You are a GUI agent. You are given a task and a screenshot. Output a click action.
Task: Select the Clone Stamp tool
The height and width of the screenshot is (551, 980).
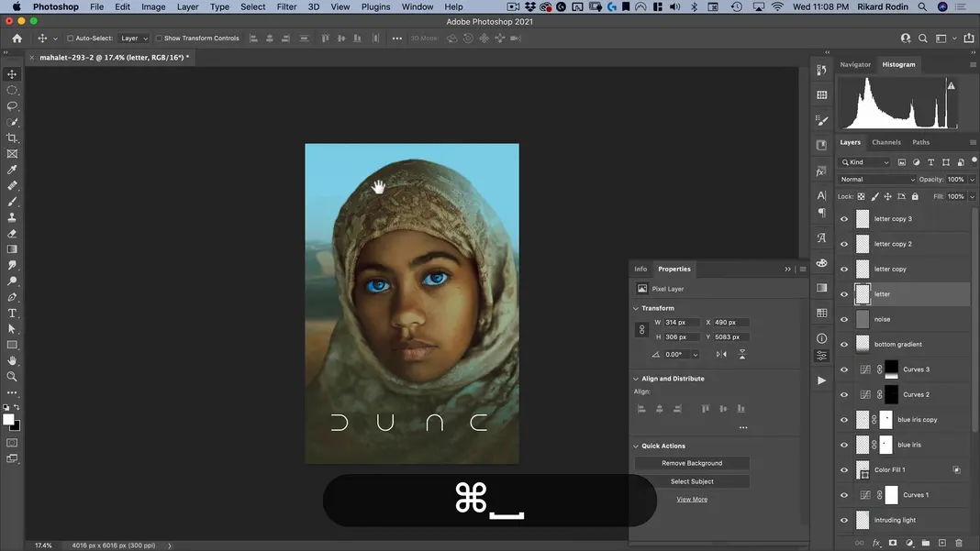[12, 217]
